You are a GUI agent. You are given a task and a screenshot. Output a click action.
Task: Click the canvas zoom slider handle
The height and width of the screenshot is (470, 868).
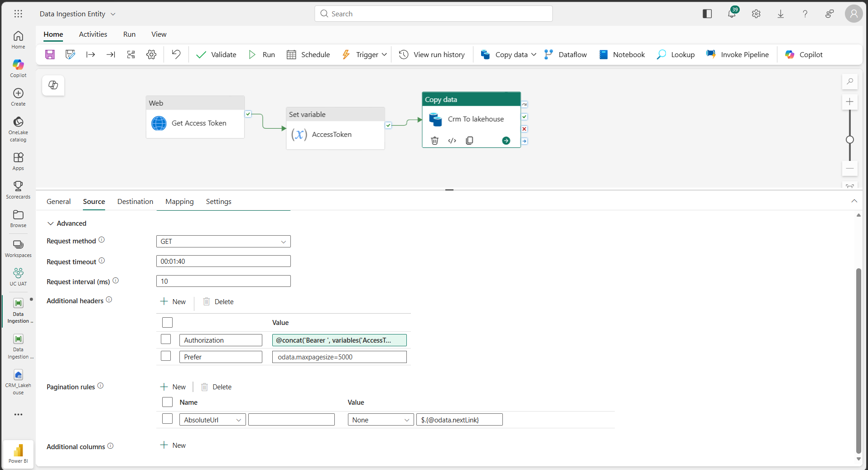coord(850,140)
